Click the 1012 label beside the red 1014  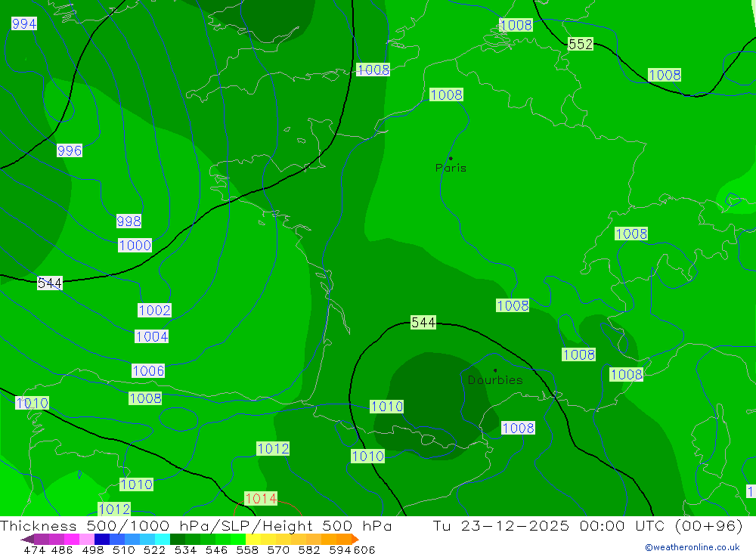click(x=273, y=449)
